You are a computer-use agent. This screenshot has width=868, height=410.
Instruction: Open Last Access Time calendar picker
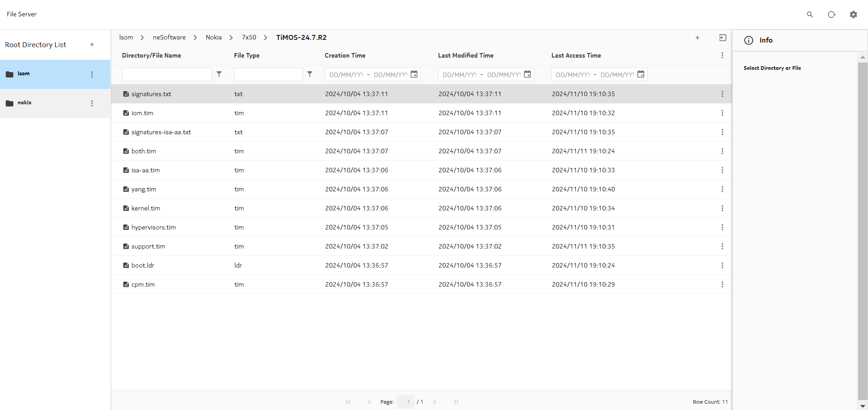click(x=641, y=74)
